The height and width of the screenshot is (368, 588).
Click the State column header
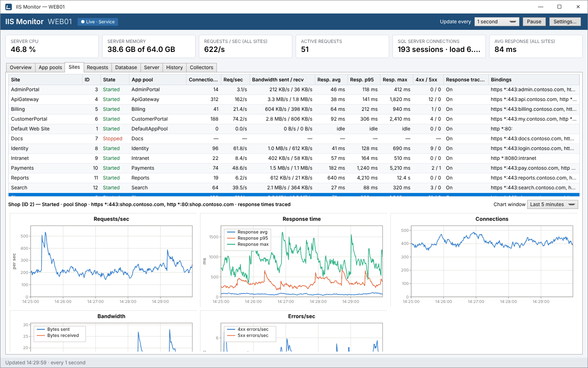tap(115, 80)
